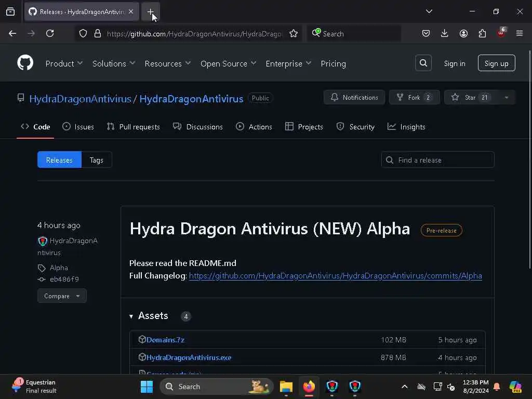This screenshot has width=532, height=399.
Task: Fork the repository
Action: click(x=414, y=97)
